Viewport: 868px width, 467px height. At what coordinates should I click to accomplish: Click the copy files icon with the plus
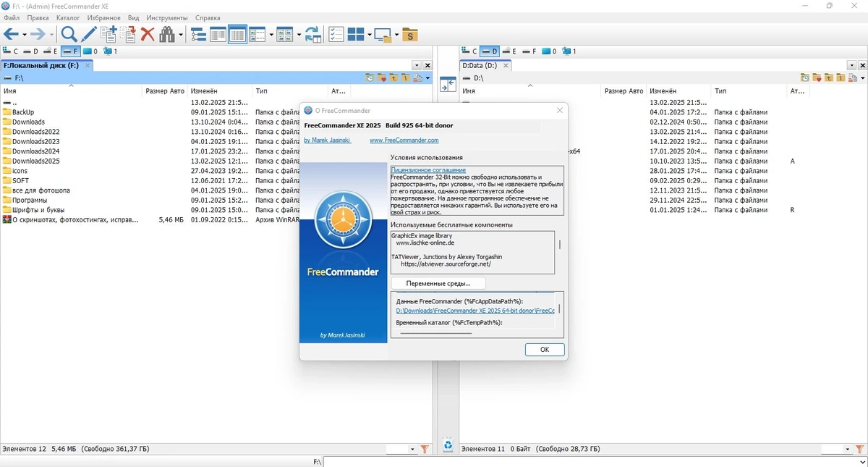point(109,34)
